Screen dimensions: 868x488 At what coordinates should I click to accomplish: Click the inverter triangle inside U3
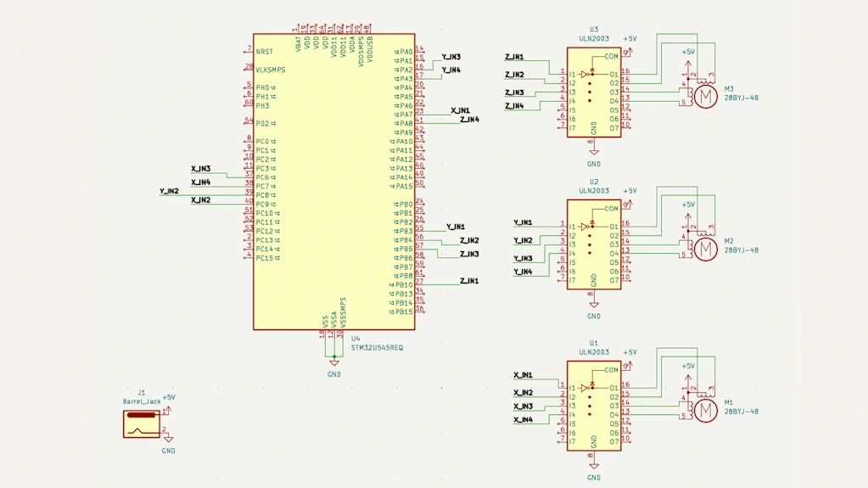[x=585, y=74]
